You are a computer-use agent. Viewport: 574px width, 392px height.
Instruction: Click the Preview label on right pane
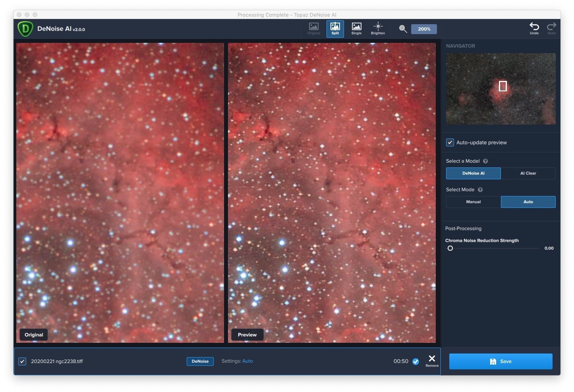tap(247, 335)
